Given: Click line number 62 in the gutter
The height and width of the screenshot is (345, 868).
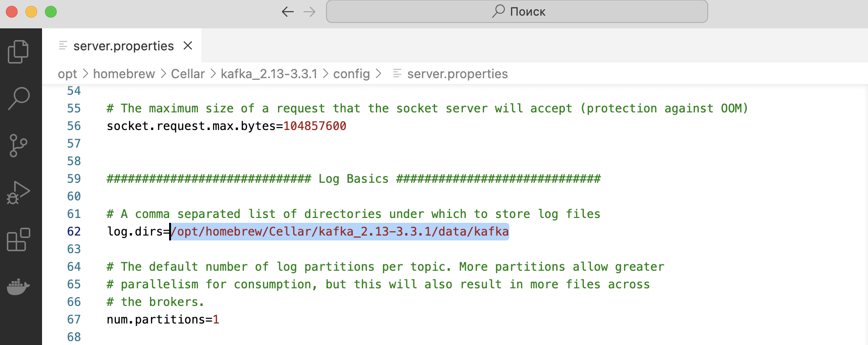Looking at the screenshot, I should coord(74,231).
